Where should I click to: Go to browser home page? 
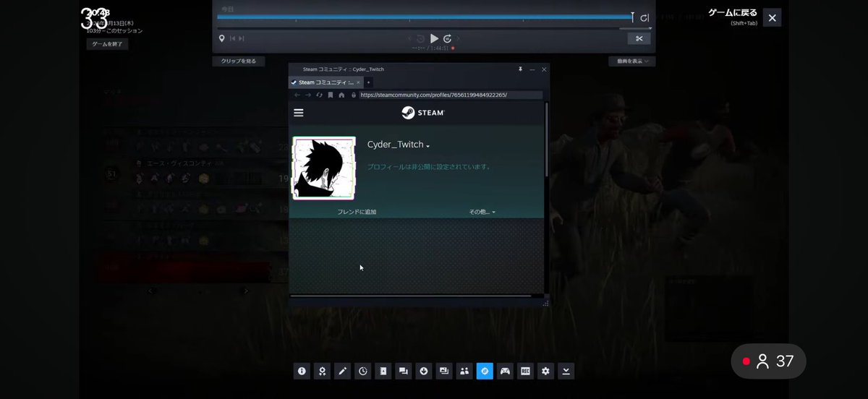pyautogui.click(x=341, y=95)
